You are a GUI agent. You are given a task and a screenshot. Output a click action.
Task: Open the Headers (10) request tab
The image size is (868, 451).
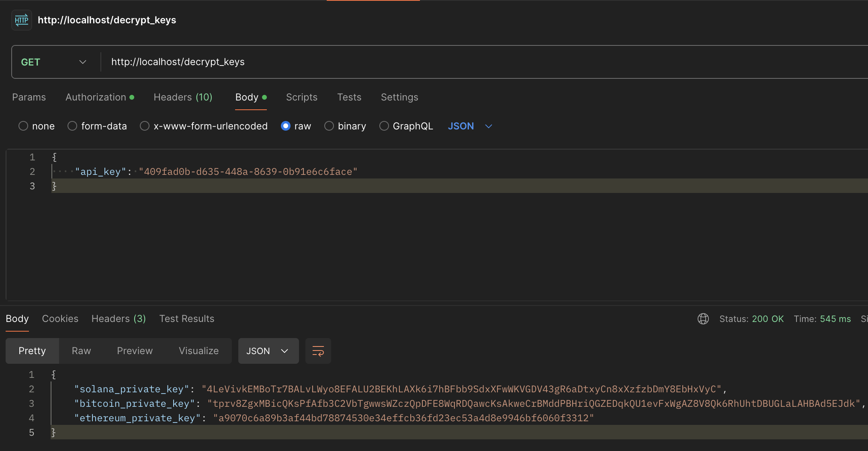coord(183,97)
